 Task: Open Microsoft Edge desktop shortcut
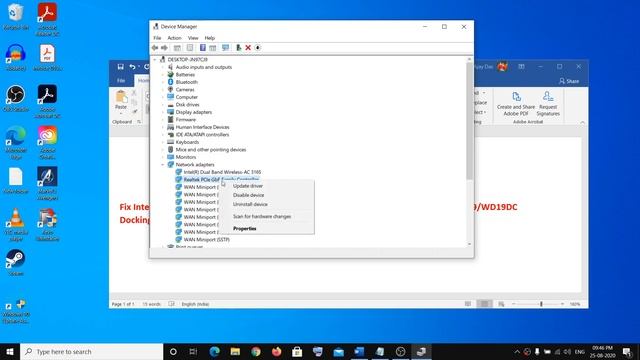pyautogui.click(x=16, y=143)
